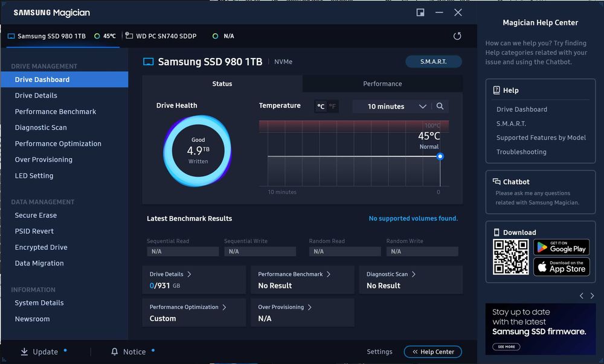The width and height of the screenshot is (604, 364).
Task: Click the refresh drive list icon
Action: (457, 36)
